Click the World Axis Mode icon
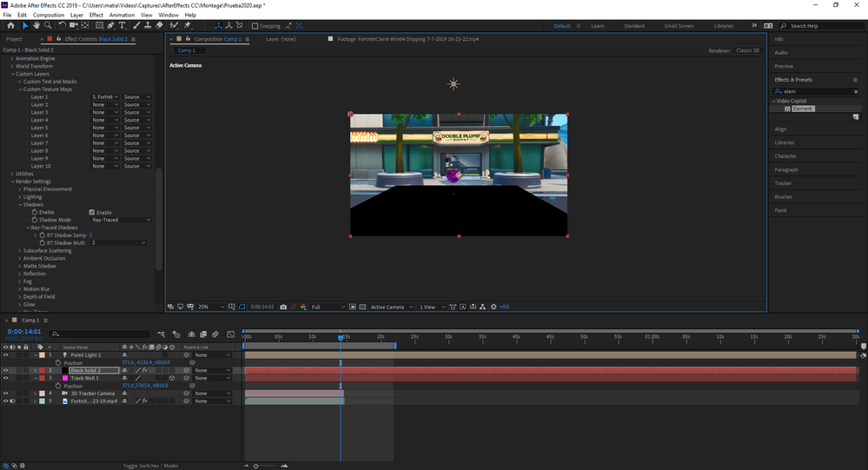The height and width of the screenshot is (470, 868). click(x=229, y=25)
